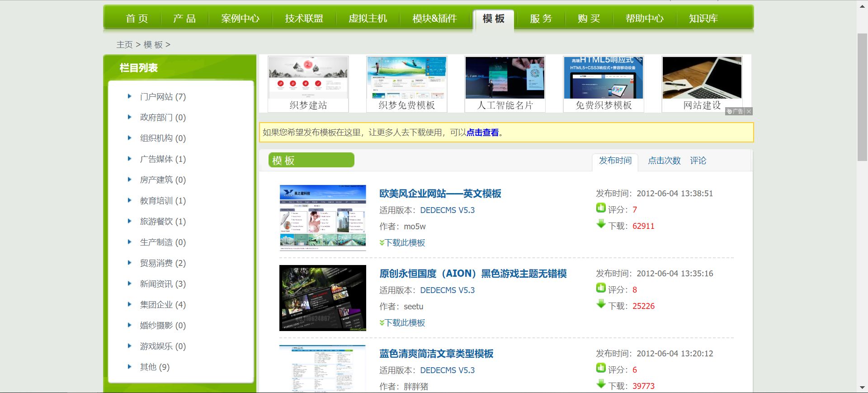868x393 pixels.
Task: Click the thumbs-up rating icon for 欧美风企业网站
Action: [x=601, y=208]
